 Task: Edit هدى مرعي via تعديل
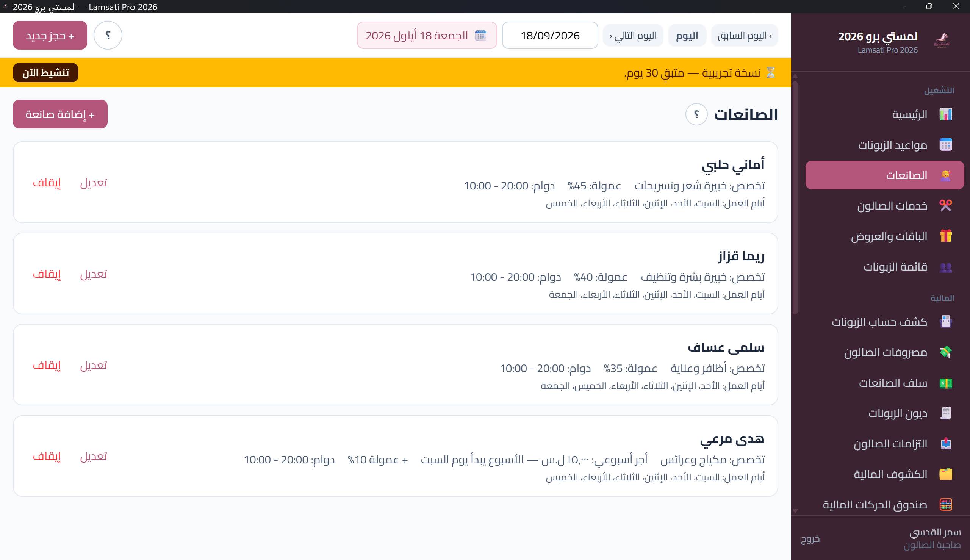[x=94, y=456]
